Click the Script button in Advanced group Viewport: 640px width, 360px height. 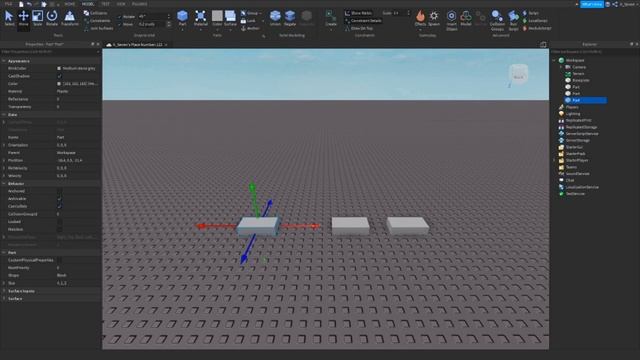[531, 13]
